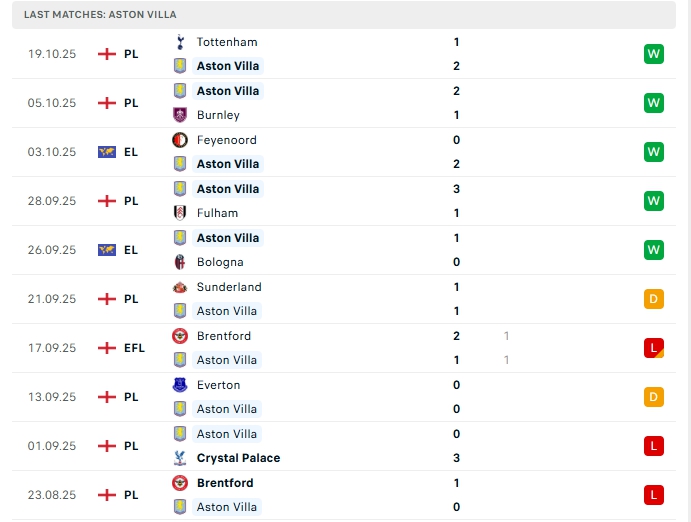Click the Feyenoord club crest icon
691x522 pixels.
pyautogui.click(x=180, y=140)
